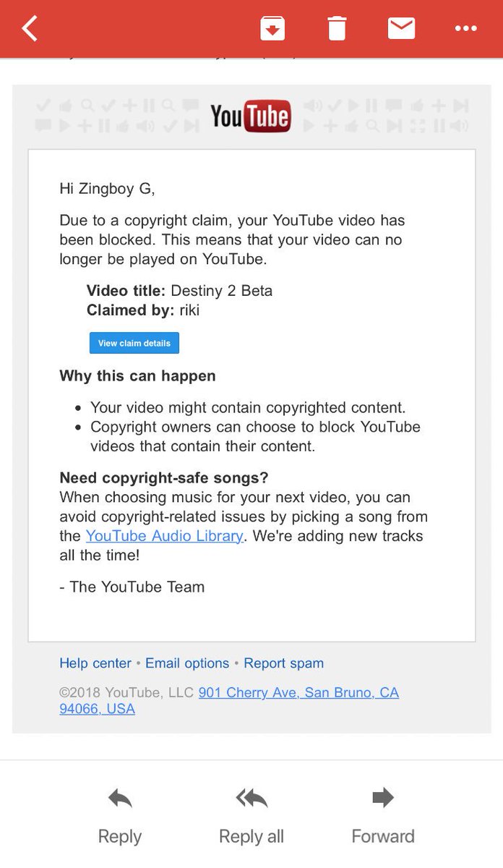Select the Forward label text

(383, 836)
